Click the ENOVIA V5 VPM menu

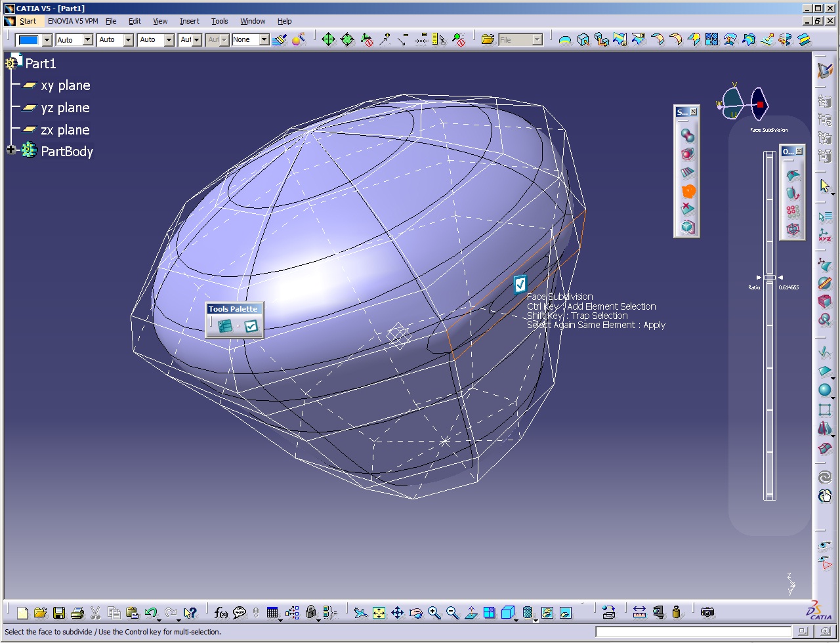coord(73,21)
